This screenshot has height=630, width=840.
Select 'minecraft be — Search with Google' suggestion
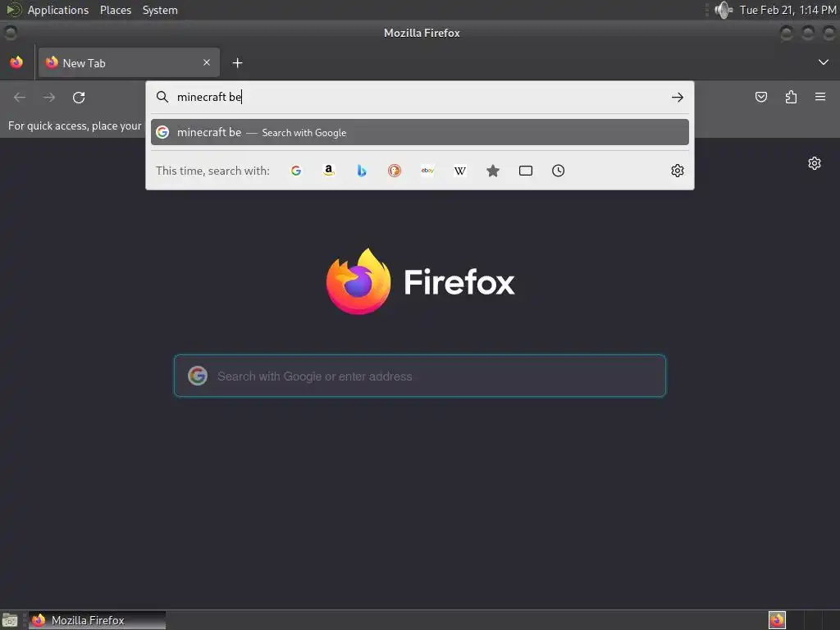419,132
